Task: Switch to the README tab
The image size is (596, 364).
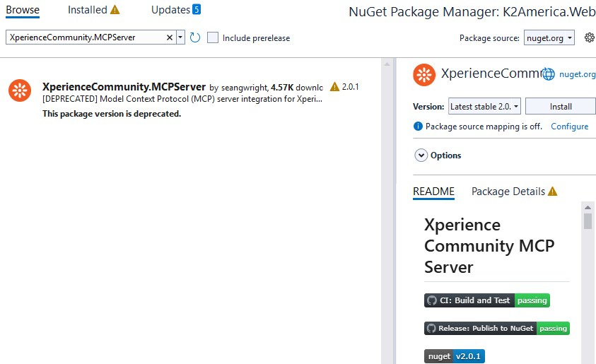Action: coord(433,192)
